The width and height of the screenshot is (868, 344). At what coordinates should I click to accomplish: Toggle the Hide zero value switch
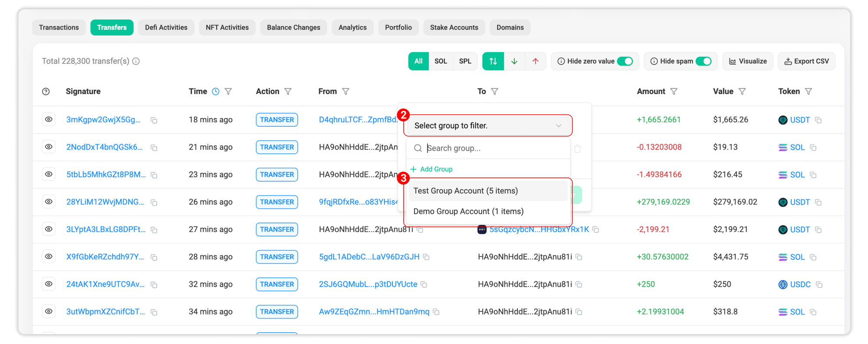click(625, 61)
